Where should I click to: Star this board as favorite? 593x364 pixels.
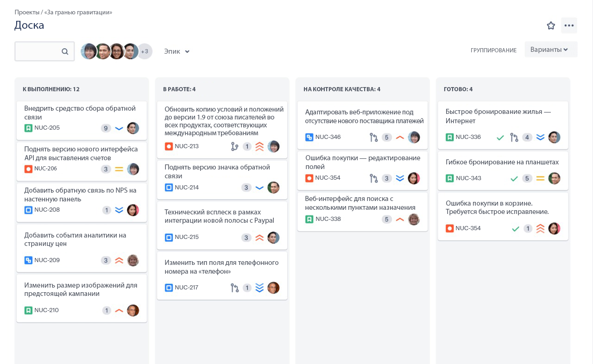tap(551, 25)
